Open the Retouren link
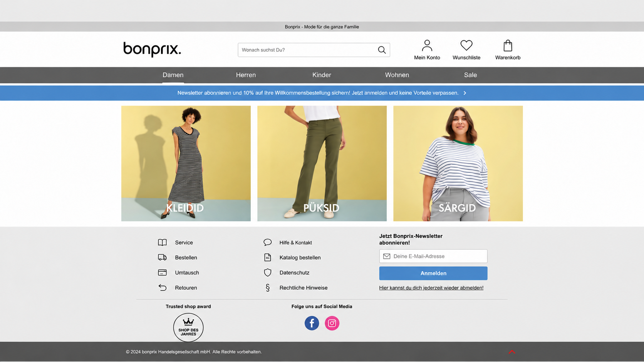The image size is (644, 362). (x=186, y=288)
